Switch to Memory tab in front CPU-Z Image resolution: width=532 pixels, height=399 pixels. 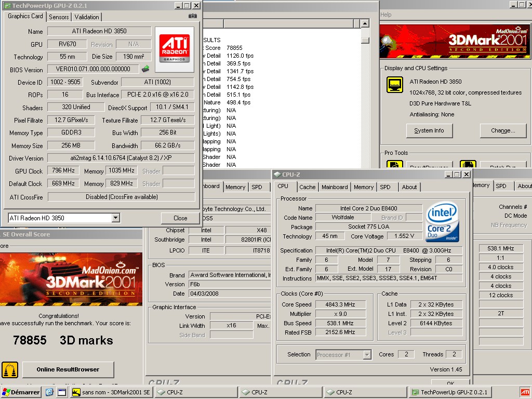pyautogui.click(x=364, y=187)
